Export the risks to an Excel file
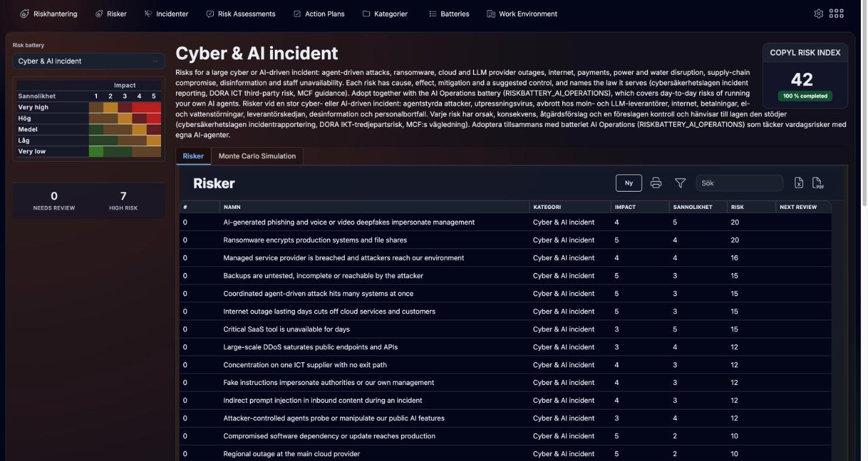The image size is (868, 461). coord(799,183)
